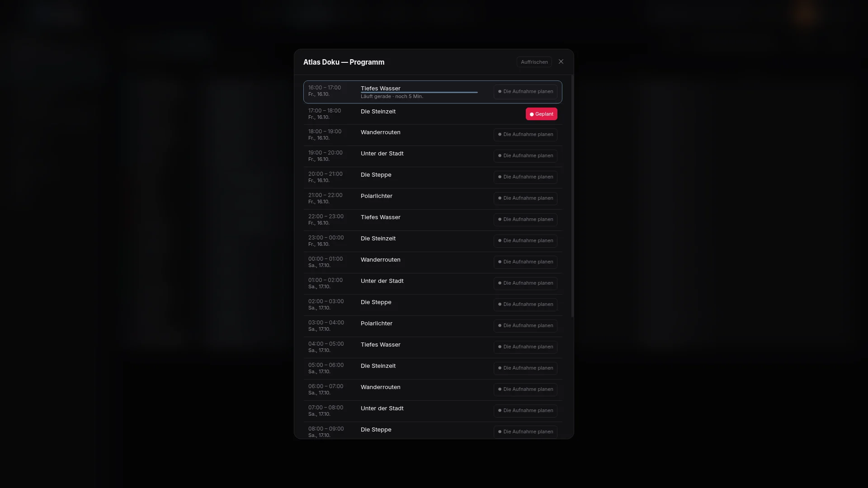
Task: Toggle the Geplant badge for Die Steinzeit
Action: tap(541, 114)
